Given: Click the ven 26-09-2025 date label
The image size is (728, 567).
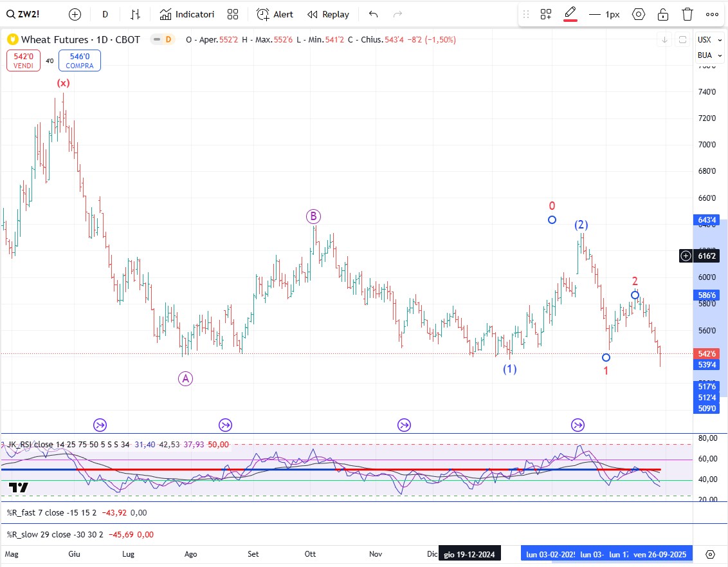Looking at the screenshot, I should (660, 554).
